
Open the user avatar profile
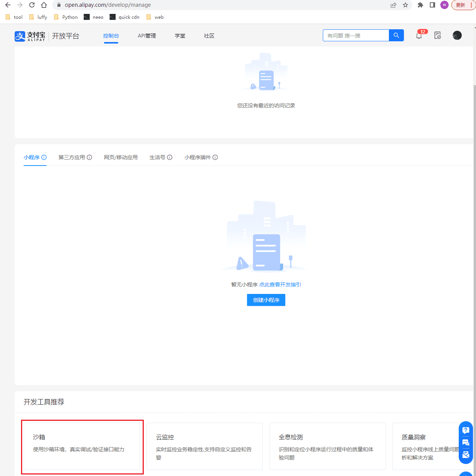point(457,36)
